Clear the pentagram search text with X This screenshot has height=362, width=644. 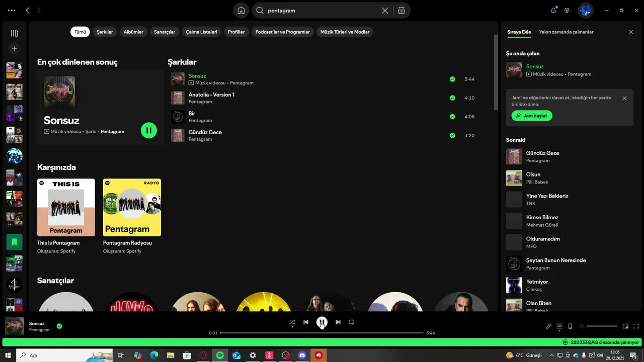pyautogui.click(x=385, y=11)
